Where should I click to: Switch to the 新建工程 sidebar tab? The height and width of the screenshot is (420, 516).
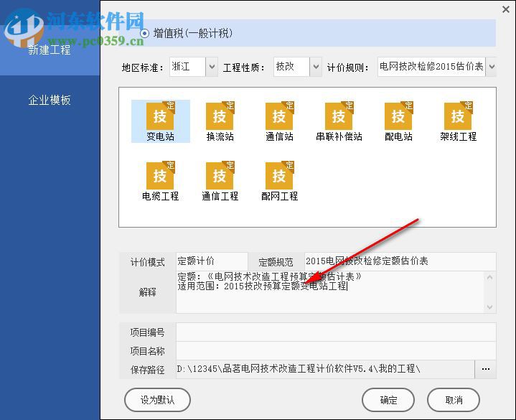coord(50,50)
